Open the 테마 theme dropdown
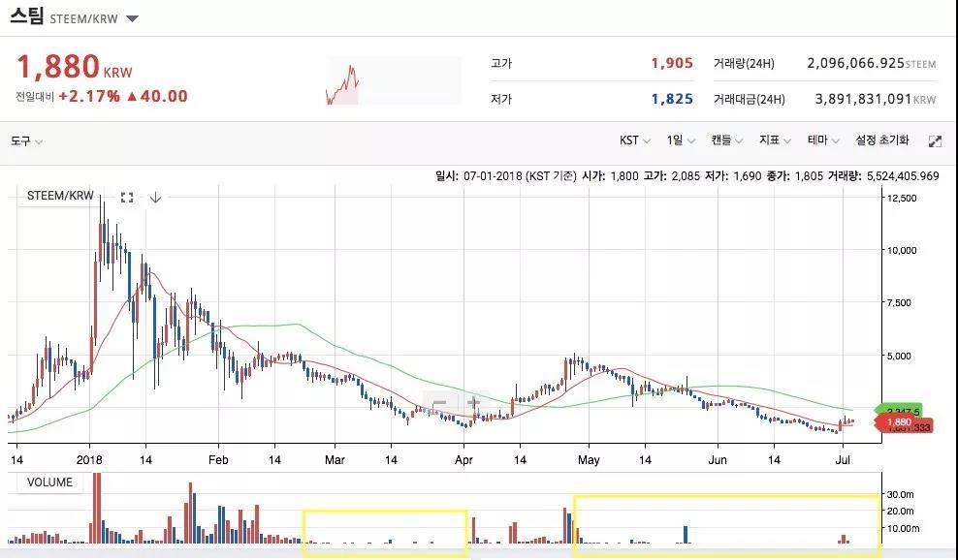The height and width of the screenshot is (560, 958). 823,140
